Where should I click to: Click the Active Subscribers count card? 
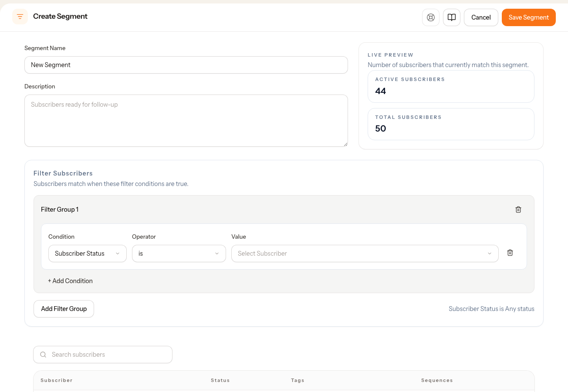(x=451, y=86)
